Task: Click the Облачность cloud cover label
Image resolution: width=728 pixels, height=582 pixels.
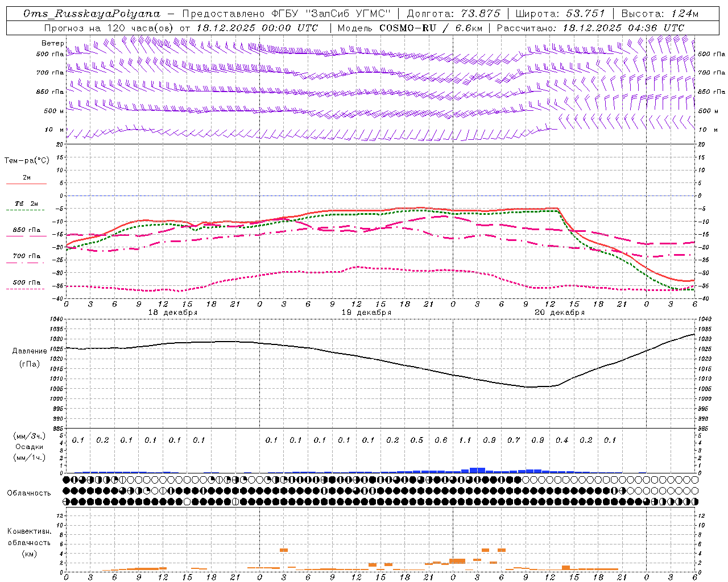Action: pyautogui.click(x=29, y=493)
